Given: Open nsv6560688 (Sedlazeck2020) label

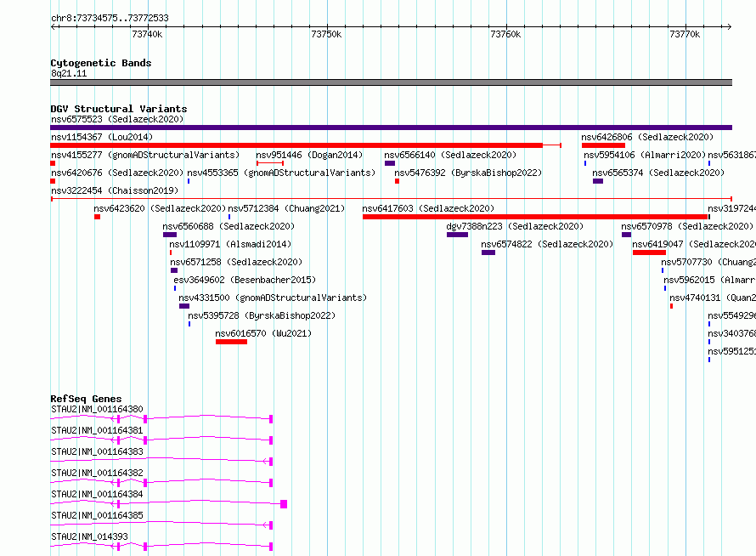Looking at the screenshot, I should tap(228, 226).
